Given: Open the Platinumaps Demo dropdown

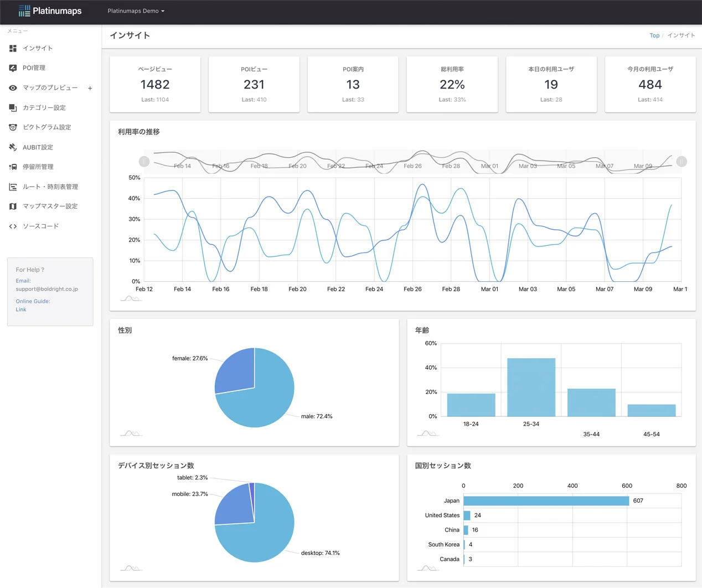Looking at the screenshot, I should [x=136, y=11].
